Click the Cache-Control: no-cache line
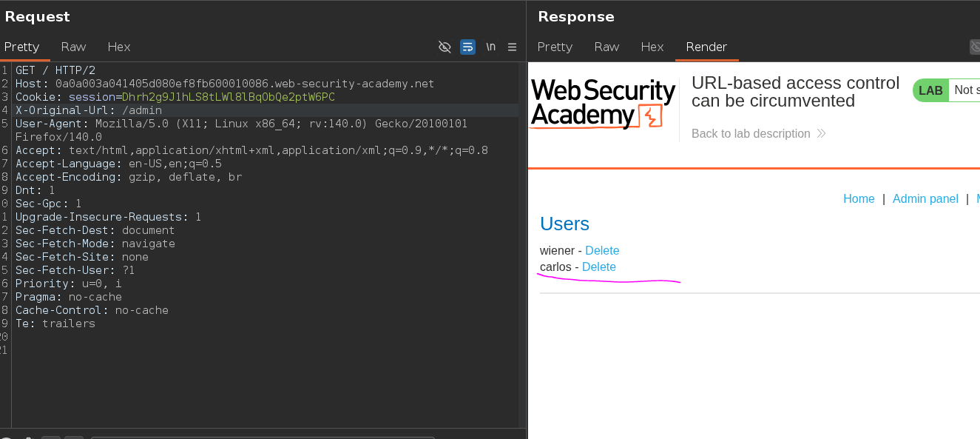The height and width of the screenshot is (439, 980). (92, 310)
